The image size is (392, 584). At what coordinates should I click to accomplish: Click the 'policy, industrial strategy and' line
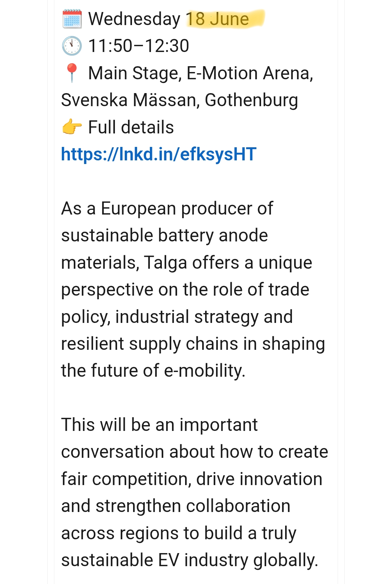(x=177, y=317)
